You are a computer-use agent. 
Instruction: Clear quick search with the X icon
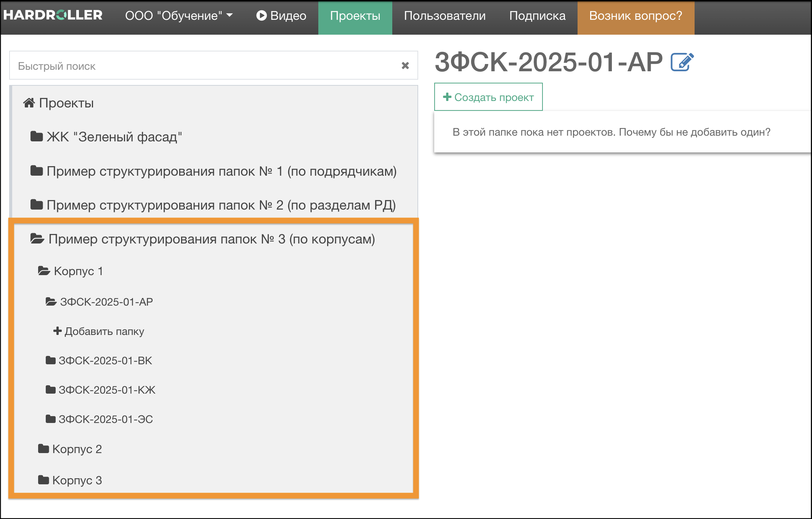click(405, 66)
